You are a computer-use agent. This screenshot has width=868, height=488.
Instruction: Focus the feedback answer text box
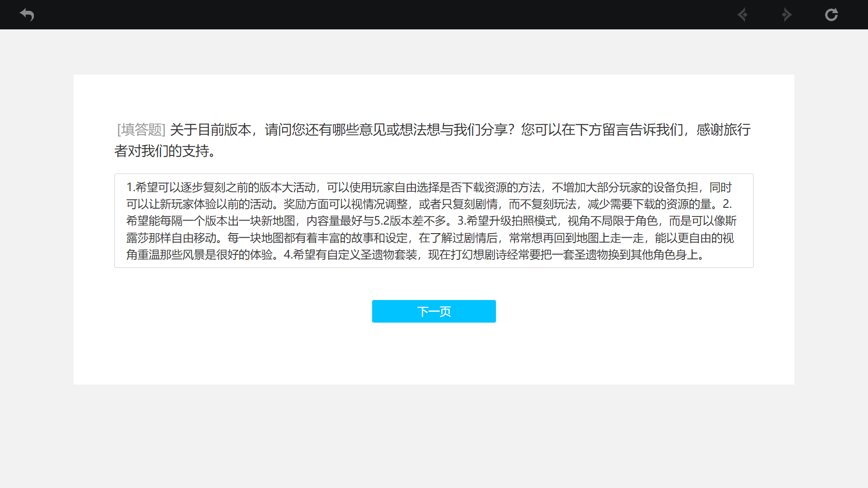(x=434, y=221)
